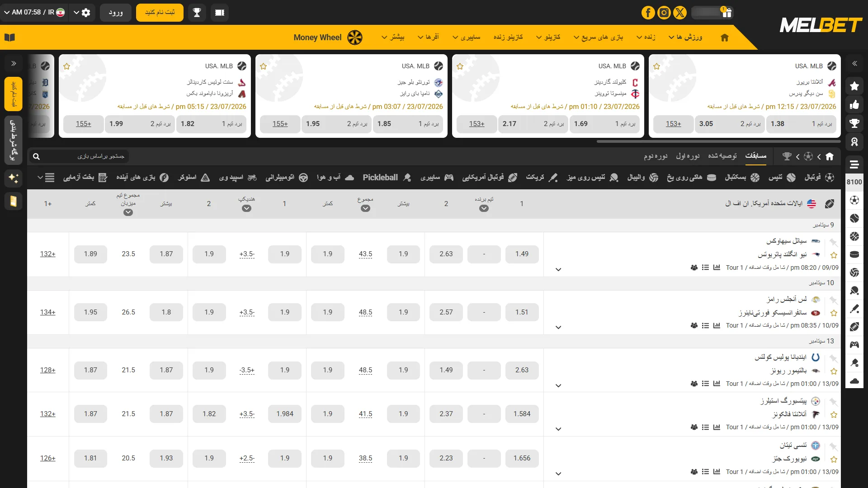
Task: Open the people icon for Indianapolis Colts match
Action: tap(694, 384)
